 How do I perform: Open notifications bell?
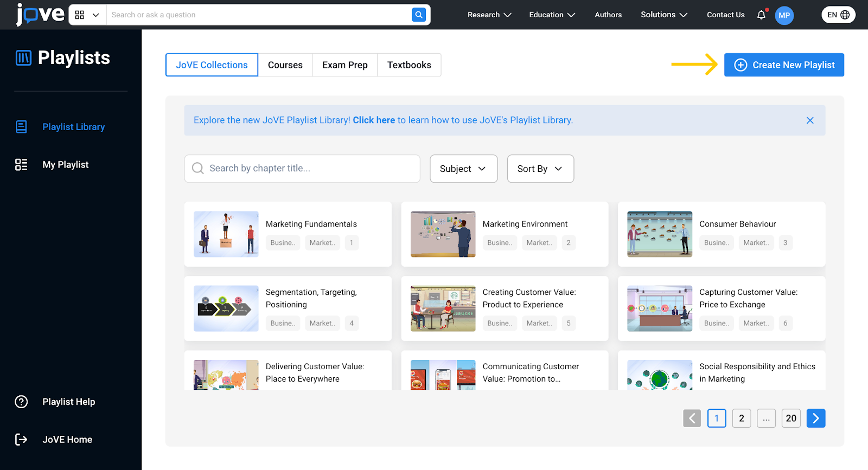[x=762, y=15]
